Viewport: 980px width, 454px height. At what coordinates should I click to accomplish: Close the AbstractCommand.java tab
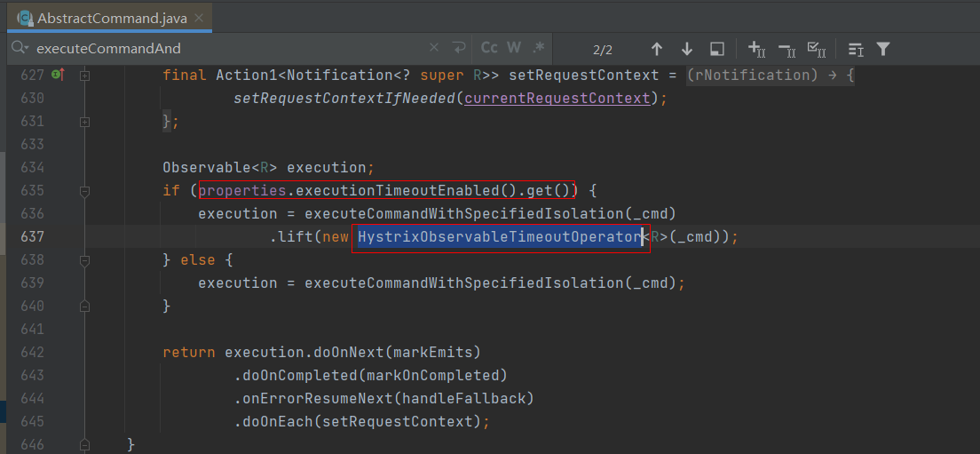click(x=199, y=18)
